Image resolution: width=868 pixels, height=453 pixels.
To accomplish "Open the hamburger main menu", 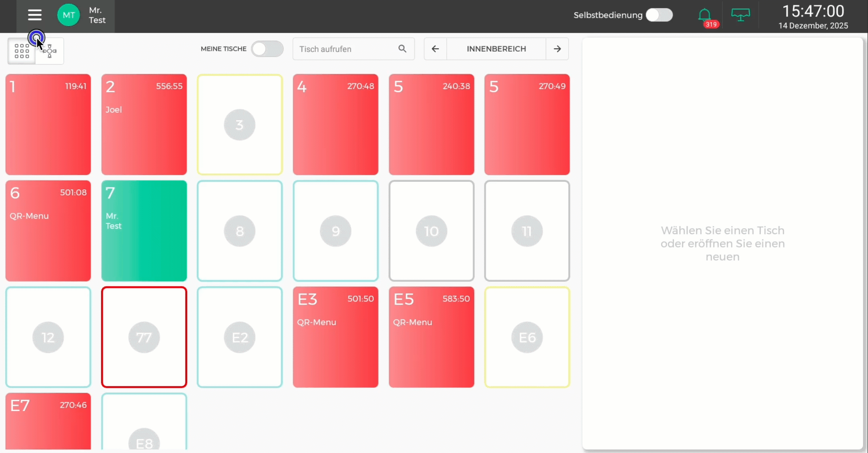I will tap(35, 15).
